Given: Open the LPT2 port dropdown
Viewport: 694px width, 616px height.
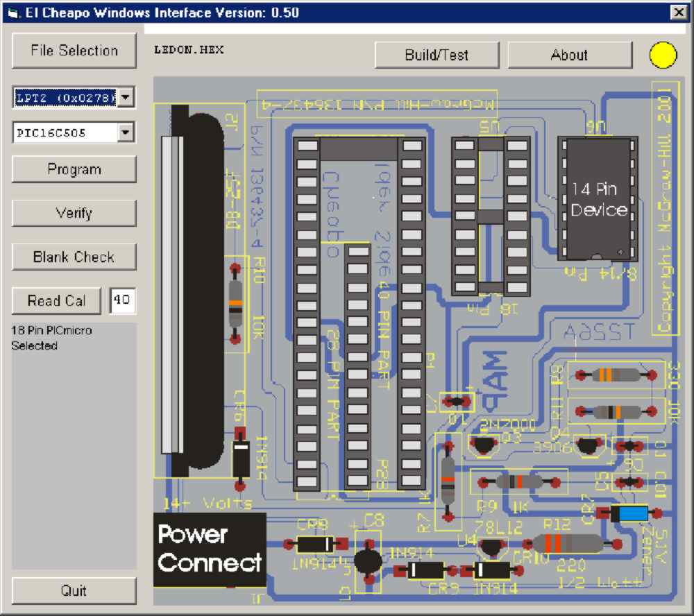Looking at the screenshot, I should coord(125,98).
